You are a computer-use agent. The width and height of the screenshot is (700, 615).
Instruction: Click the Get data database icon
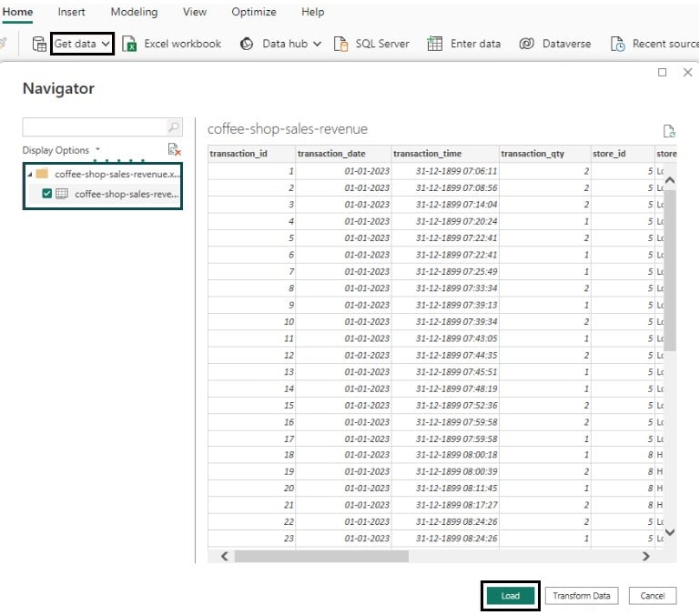pyautogui.click(x=39, y=44)
